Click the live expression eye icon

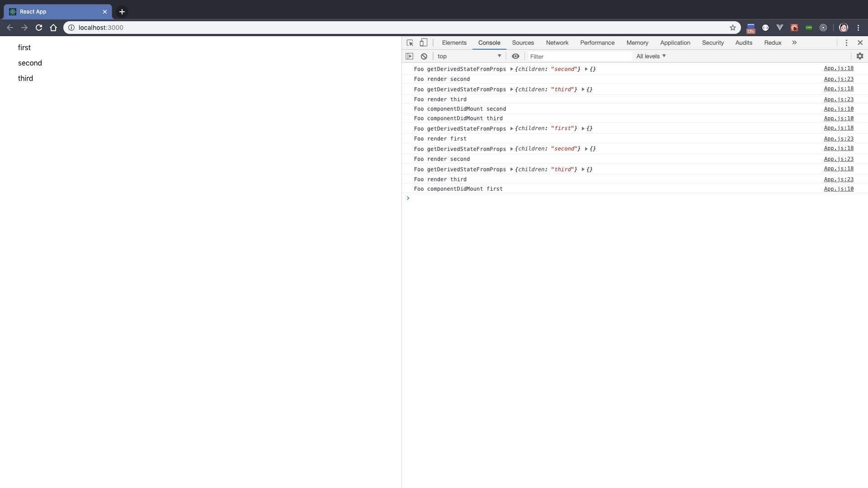click(x=515, y=56)
